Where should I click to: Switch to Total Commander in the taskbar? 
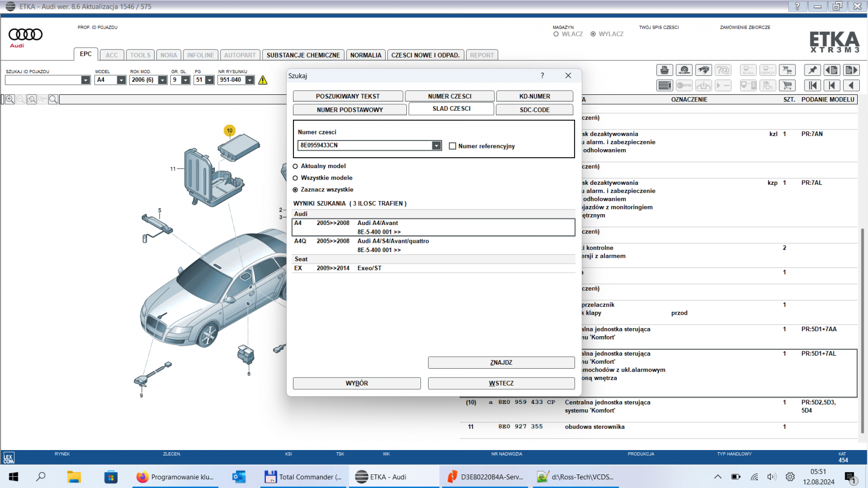(304, 477)
